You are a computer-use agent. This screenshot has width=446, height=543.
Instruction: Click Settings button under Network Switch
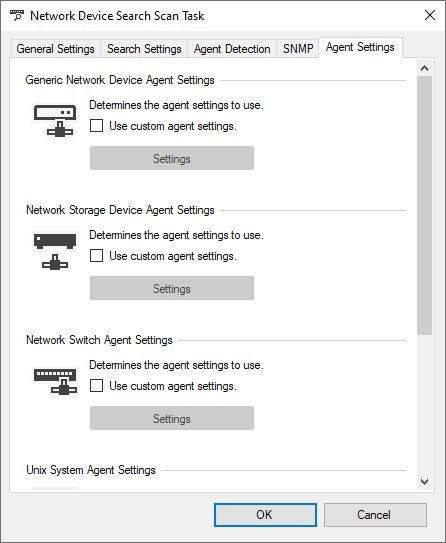click(172, 418)
